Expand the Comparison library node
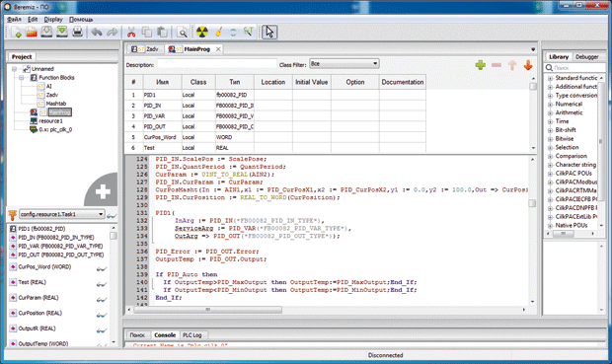 coord(550,156)
